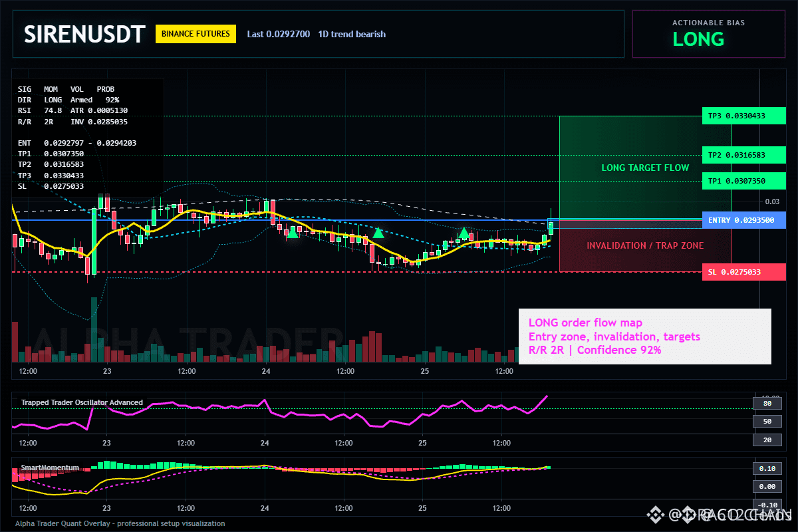Click the Trapped Trader Oscillator Advanced panel title
The width and height of the screenshot is (798, 532).
[x=82, y=402]
